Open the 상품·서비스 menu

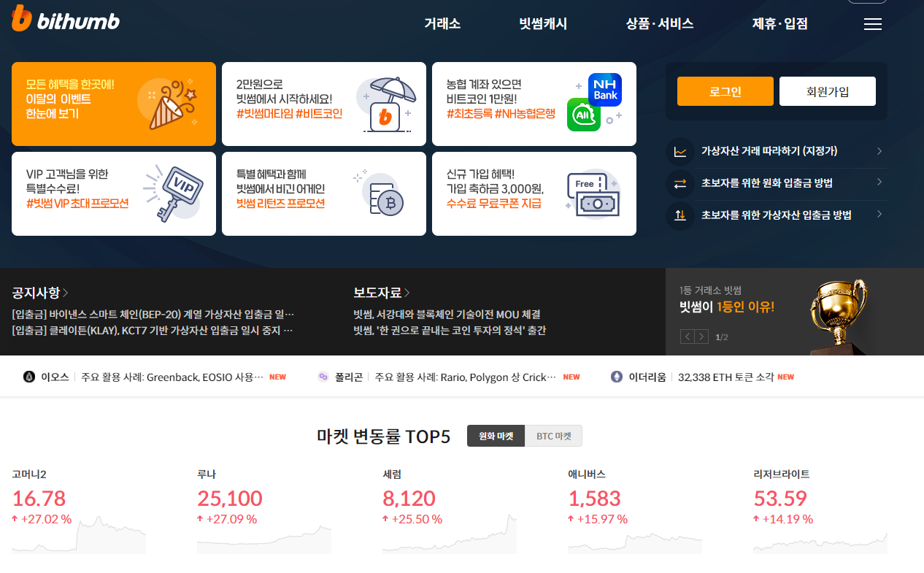[x=660, y=23]
